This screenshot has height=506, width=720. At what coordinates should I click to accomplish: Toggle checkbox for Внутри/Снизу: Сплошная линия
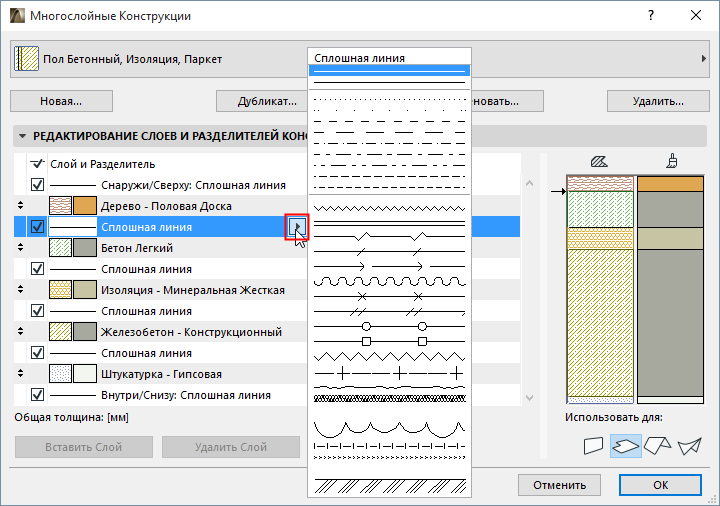coord(37,395)
